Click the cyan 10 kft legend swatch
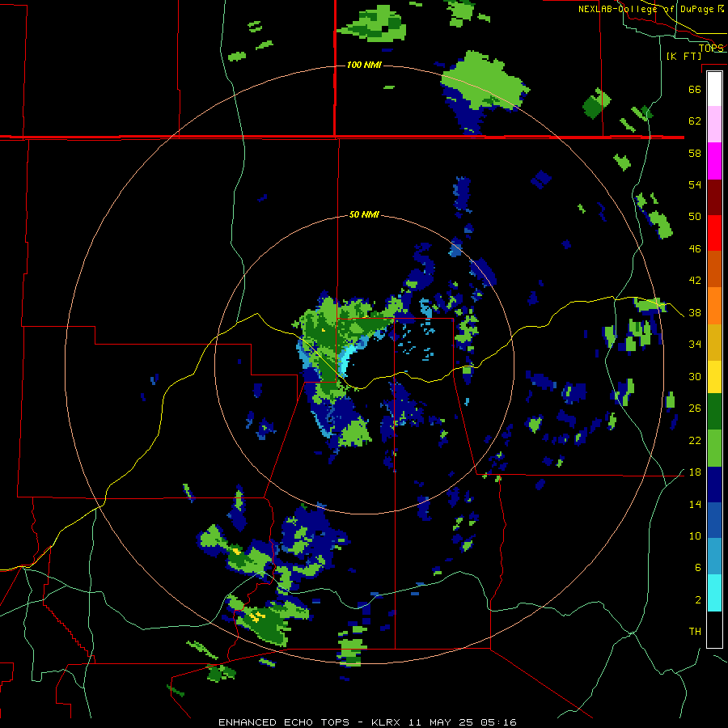Screen dimensions: 728x728 [x=714, y=593]
